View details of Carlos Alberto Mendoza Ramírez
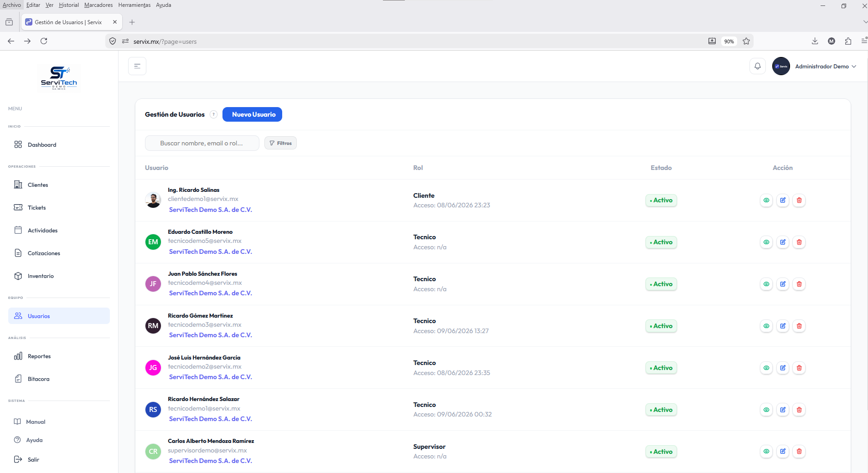Screen dimensions: 868x473 click(766, 451)
